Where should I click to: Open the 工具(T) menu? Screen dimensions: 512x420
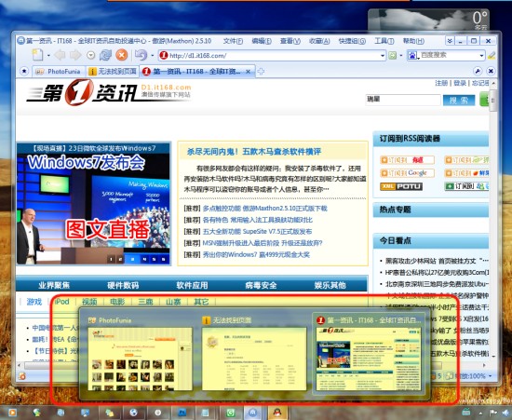tap(384, 41)
